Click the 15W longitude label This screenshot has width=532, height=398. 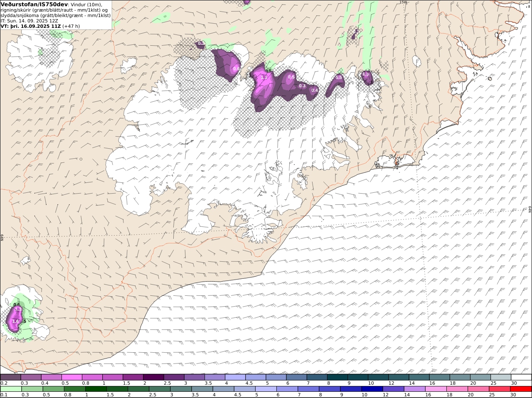(x=403, y=2)
